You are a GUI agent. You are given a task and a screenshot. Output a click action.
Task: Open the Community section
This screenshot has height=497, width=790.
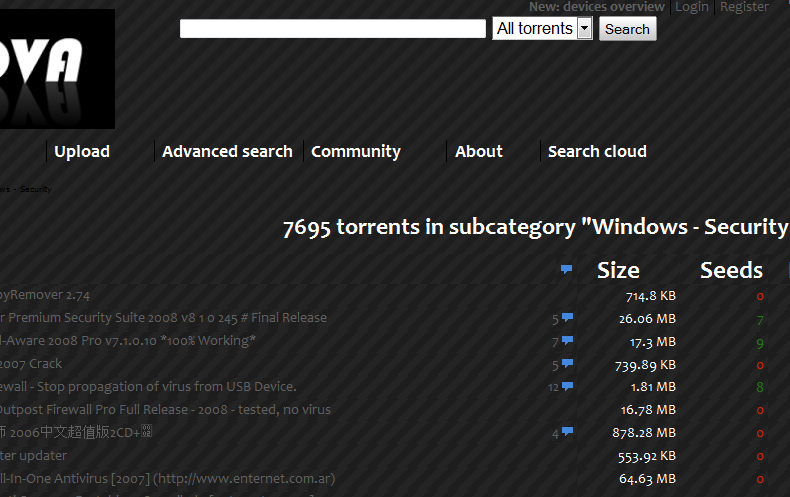(x=356, y=151)
